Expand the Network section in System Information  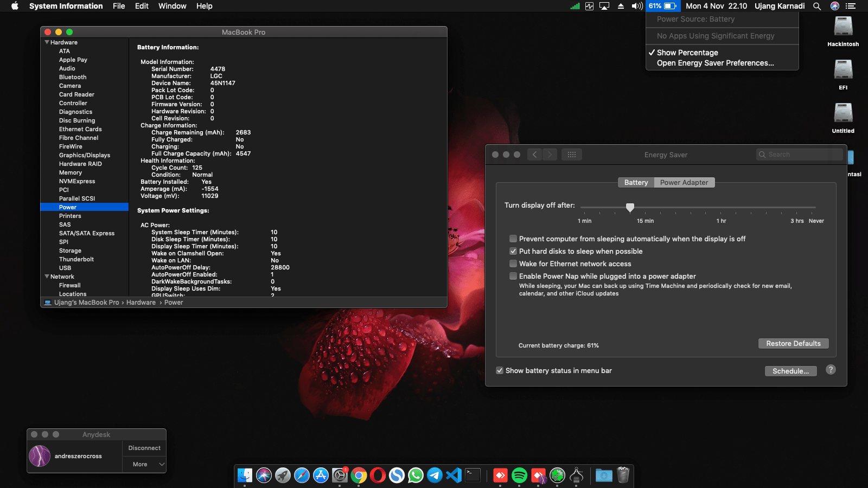point(47,277)
